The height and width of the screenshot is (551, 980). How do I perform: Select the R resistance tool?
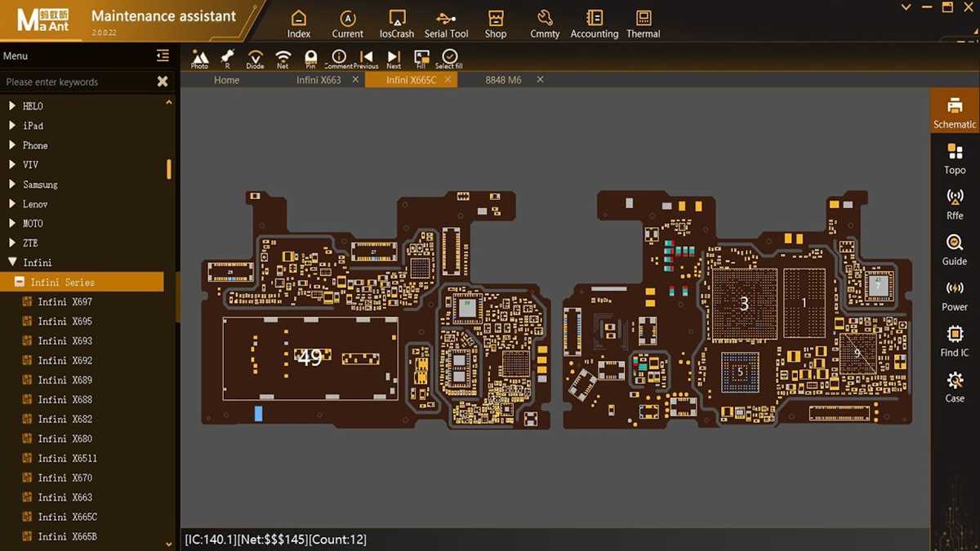pos(228,59)
